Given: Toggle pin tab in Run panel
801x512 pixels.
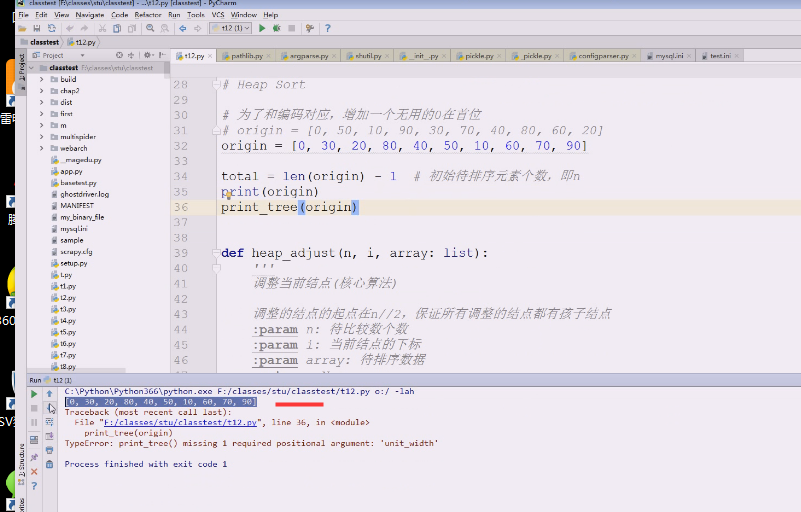Looking at the screenshot, I should click(x=34, y=457).
